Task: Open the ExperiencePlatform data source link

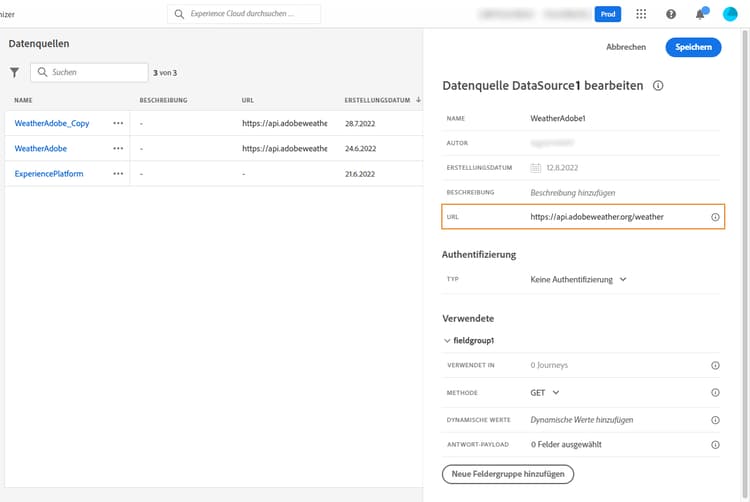Action: (x=49, y=174)
